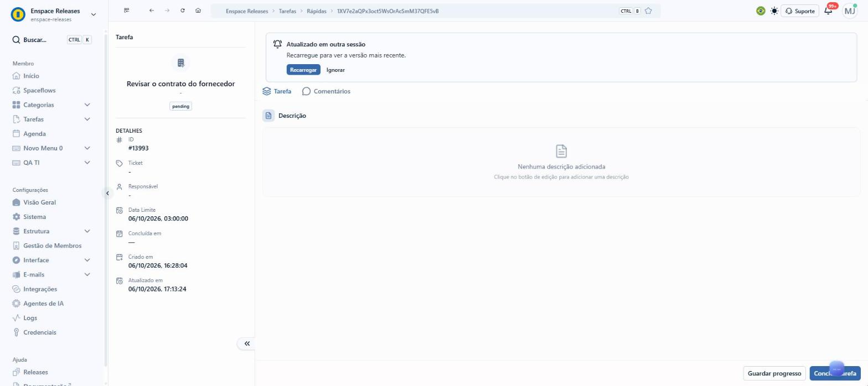This screenshot has width=868, height=386.
Task: Open Agenda in the sidebar
Action: coord(34,134)
